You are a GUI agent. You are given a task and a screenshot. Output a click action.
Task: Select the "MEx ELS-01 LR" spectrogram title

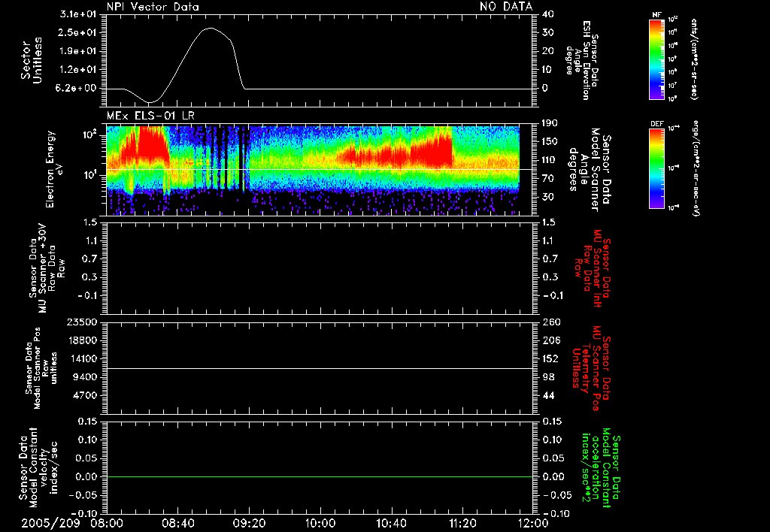tap(150, 116)
